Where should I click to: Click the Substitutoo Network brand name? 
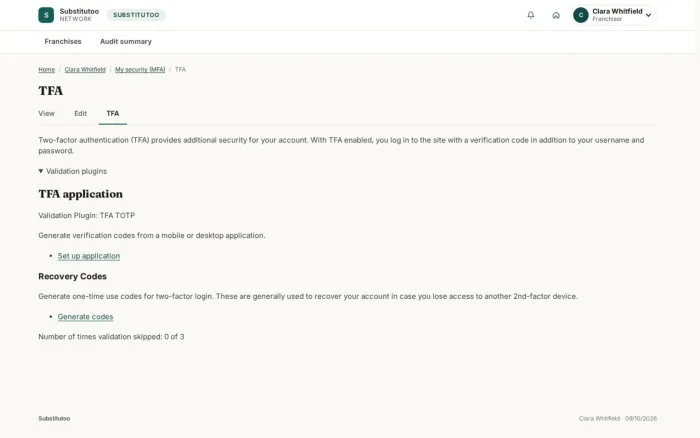[x=79, y=15]
